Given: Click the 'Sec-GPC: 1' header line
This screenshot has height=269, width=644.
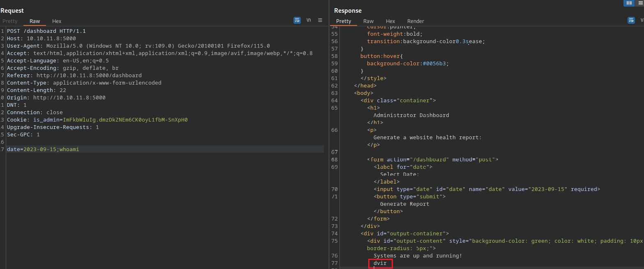Looking at the screenshot, I should (23, 135).
